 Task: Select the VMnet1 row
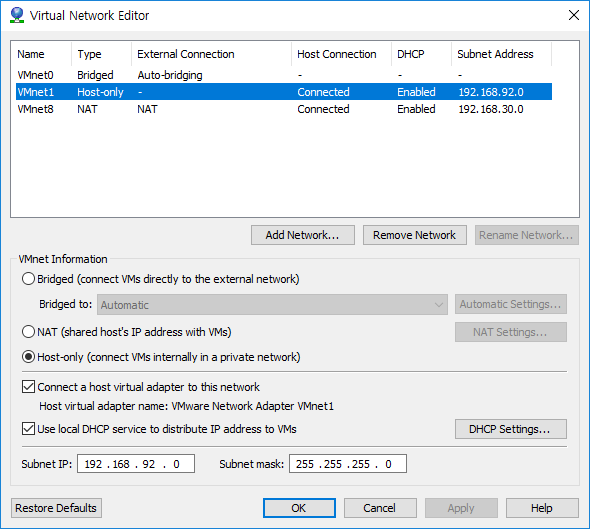tap(284, 92)
